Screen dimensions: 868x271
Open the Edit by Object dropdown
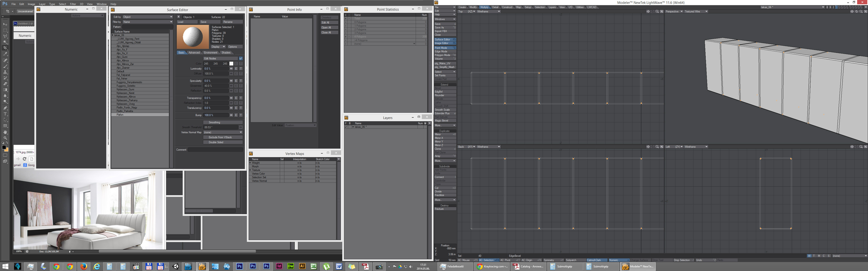tap(148, 17)
